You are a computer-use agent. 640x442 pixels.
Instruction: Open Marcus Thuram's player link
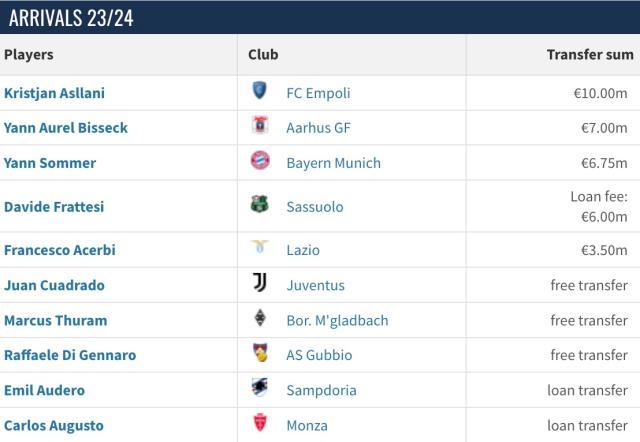pyautogui.click(x=56, y=321)
